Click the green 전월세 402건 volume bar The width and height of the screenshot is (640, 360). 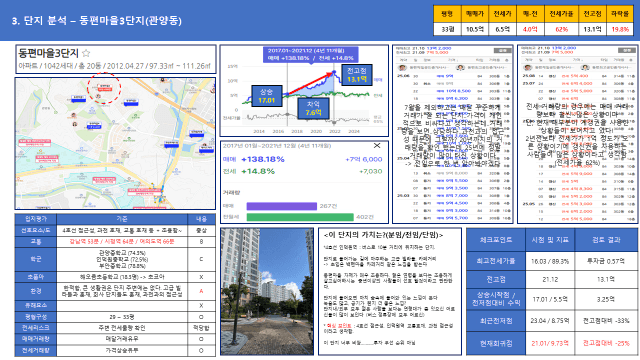coord(300,217)
